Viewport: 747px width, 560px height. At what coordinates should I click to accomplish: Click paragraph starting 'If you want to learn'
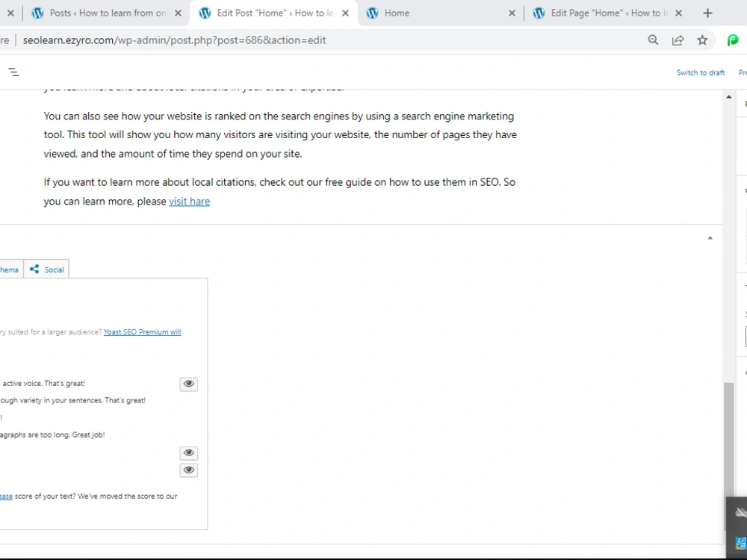(x=280, y=191)
